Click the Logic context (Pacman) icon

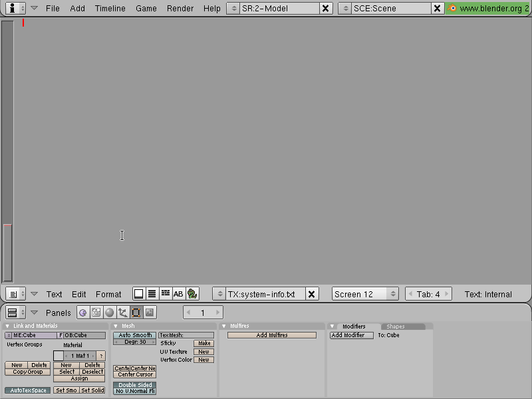tap(82, 313)
